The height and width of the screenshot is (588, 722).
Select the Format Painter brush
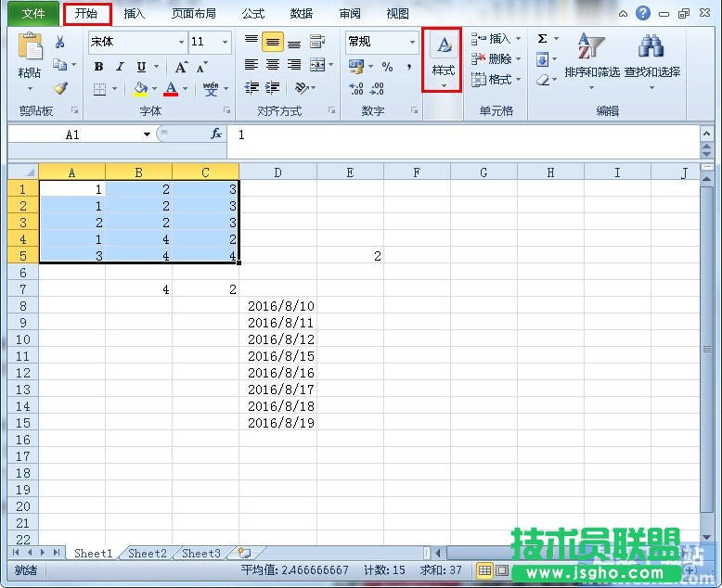(x=60, y=87)
